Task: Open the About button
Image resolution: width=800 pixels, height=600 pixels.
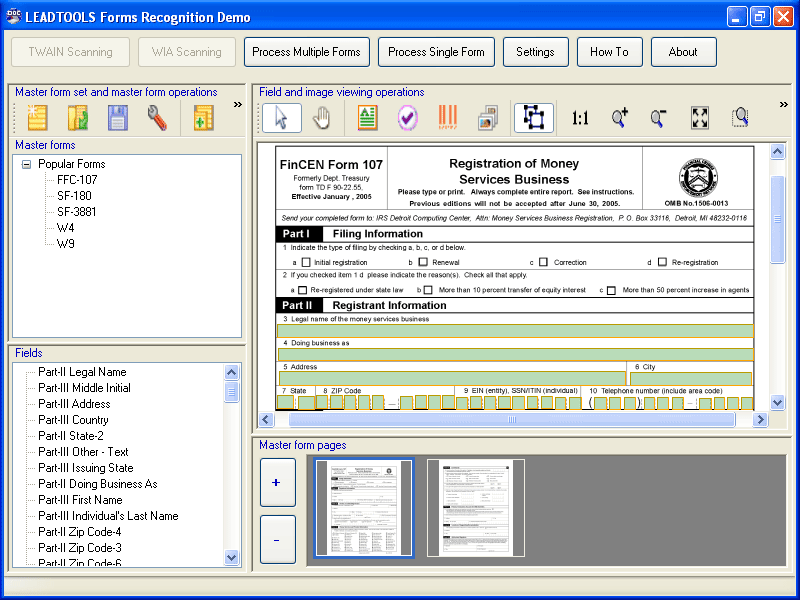Action: [x=683, y=52]
